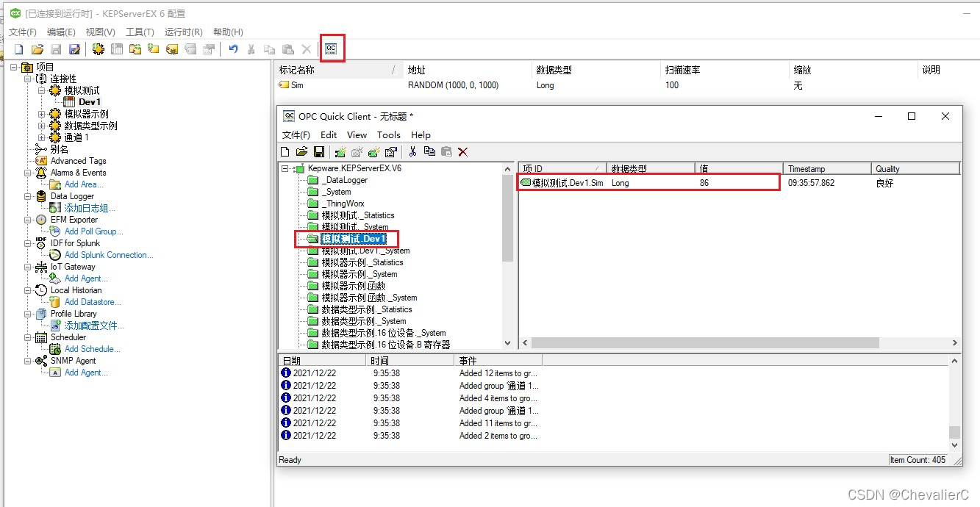This screenshot has width=980, height=507.
Task: Expand the 模拟器示例 channel node
Action: click(42, 114)
